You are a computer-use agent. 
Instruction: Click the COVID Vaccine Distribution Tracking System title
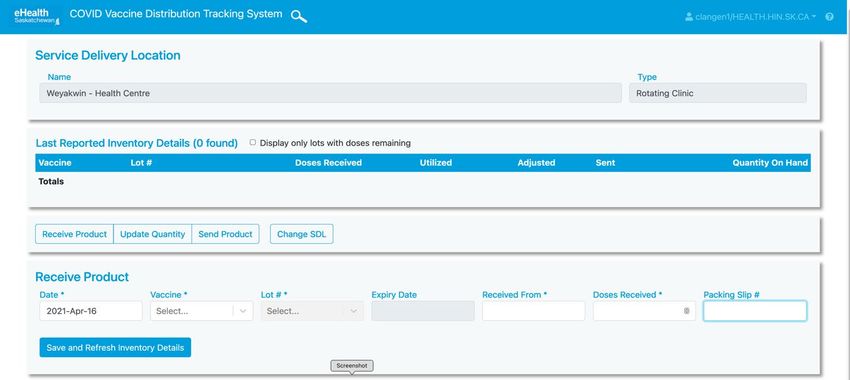coord(176,14)
